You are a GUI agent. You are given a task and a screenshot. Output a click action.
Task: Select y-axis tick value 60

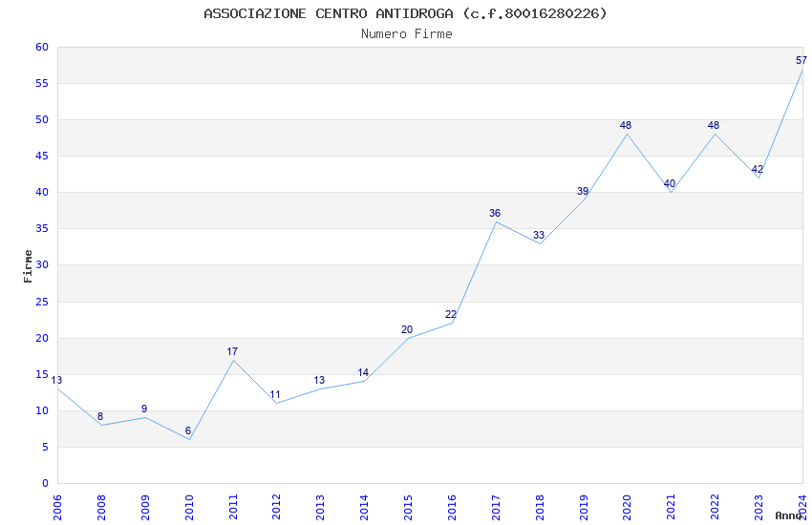click(42, 47)
